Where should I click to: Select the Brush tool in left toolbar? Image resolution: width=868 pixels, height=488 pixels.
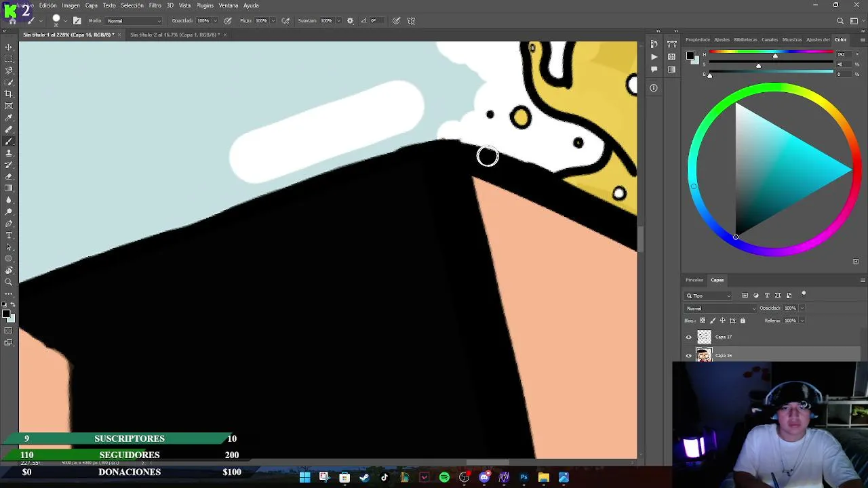pyautogui.click(x=9, y=142)
